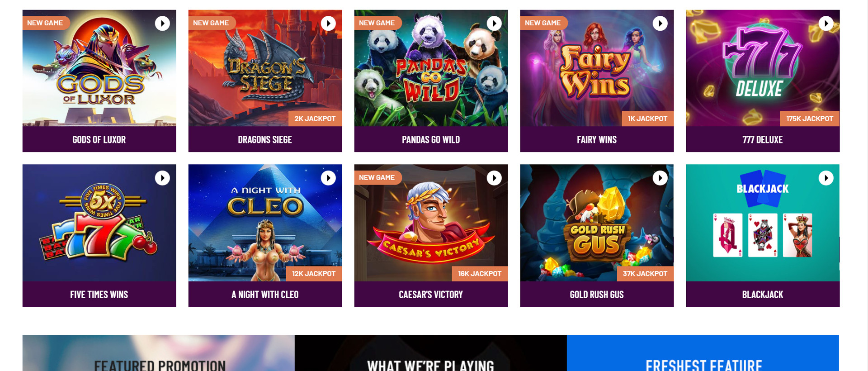Image resolution: width=868 pixels, height=371 pixels.
Task: Open the Blackjack title bar
Action: pyautogui.click(x=763, y=295)
